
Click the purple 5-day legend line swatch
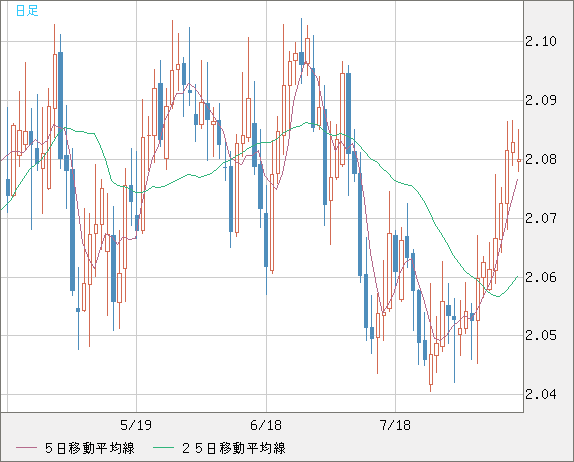pyautogui.click(x=26, y=448)
